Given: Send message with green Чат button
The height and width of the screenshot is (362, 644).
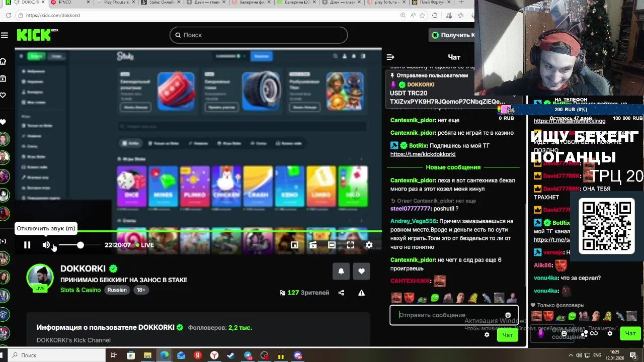Looking at the screenshot, I should [507, 335].
